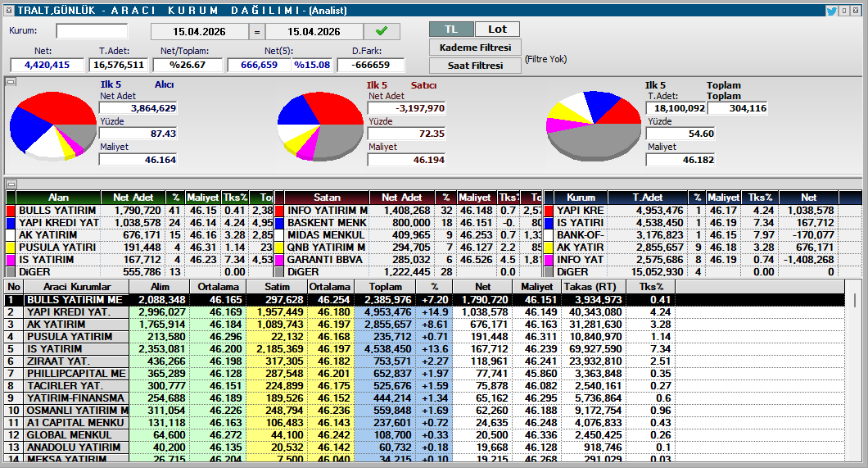The height and width of the screenshot is (468, 868).
Task: Click the Net value 4,420,415 field
Action: point(47,65)
